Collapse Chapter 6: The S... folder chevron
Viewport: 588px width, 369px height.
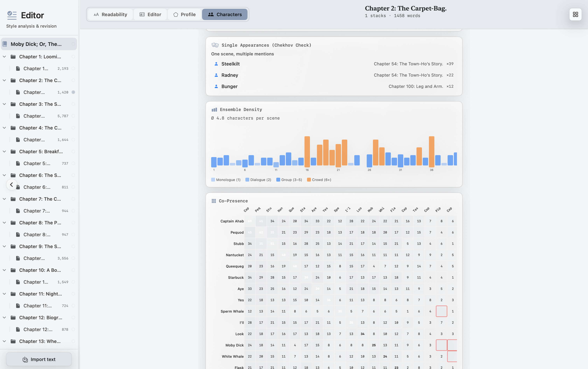pos(4,175)
